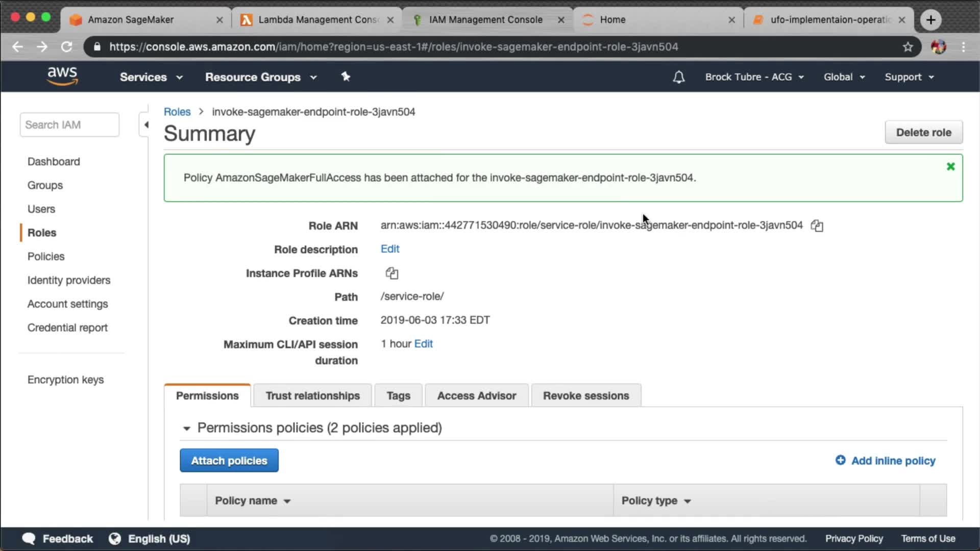Click the Search IAM input field
Screen dimensions: 980x551
click(x=69, y=124)
